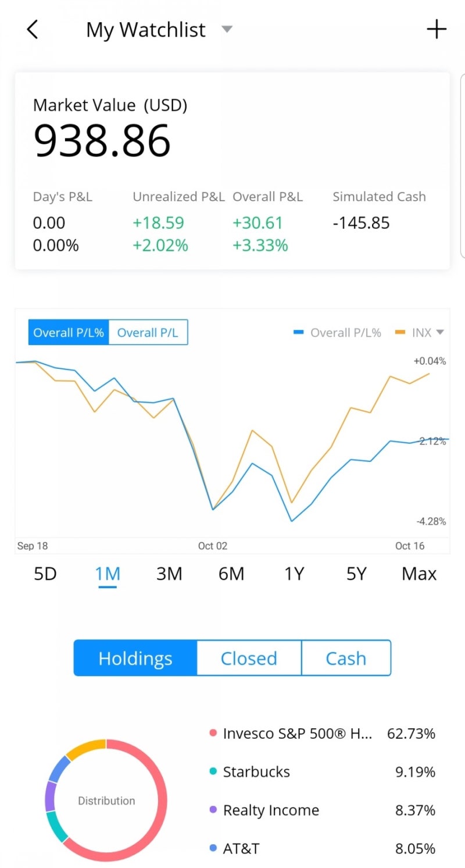
Task: Tap the Distribution donut chart
Action: [x=106, y=801]
